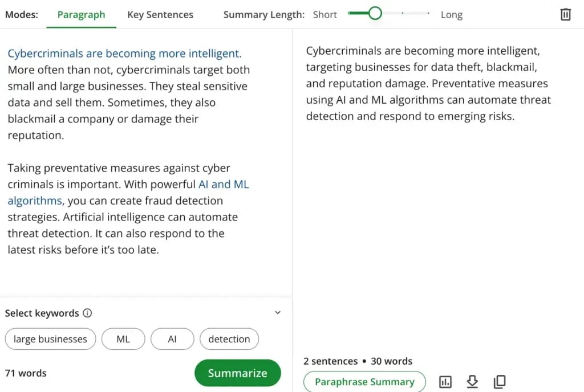Download the summary with the download icon
584x392 pixels.
point(472,382)
